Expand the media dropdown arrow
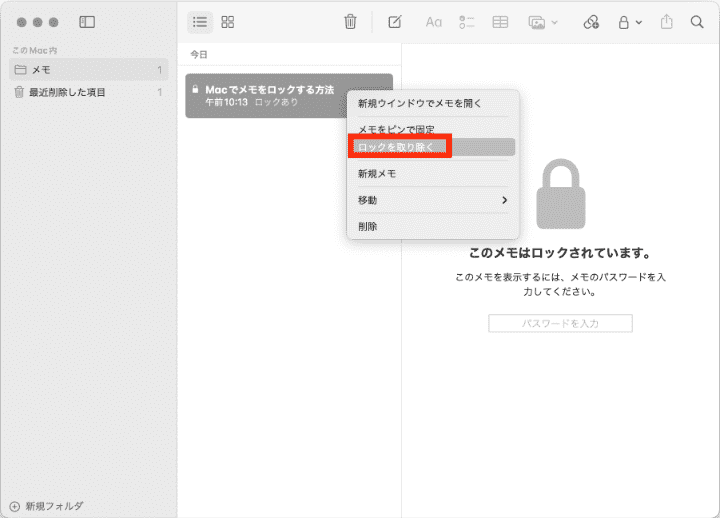 554,22
